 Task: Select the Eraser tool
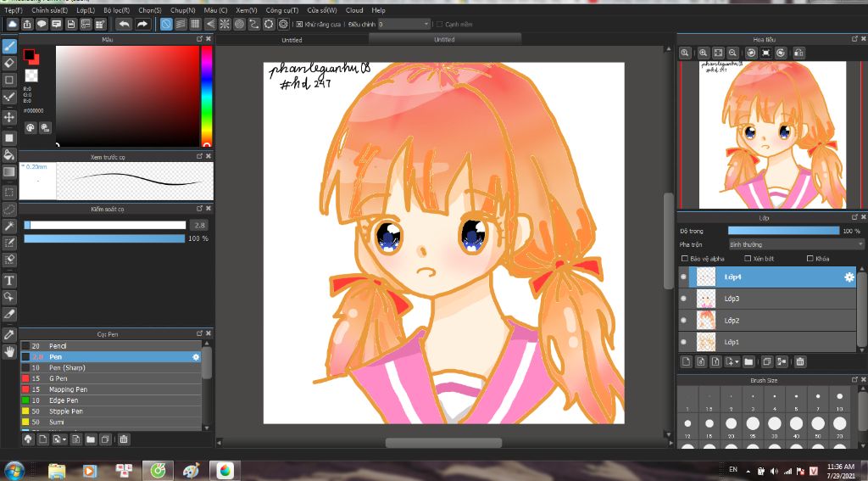pyautogui.click(x=9, y=63)
